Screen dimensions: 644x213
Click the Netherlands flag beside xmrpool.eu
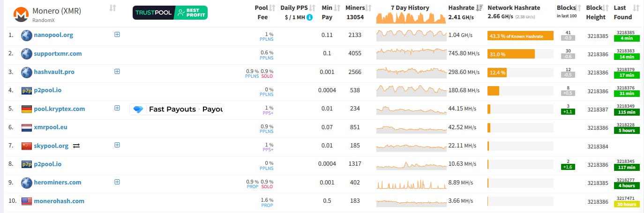coord(27,128)
